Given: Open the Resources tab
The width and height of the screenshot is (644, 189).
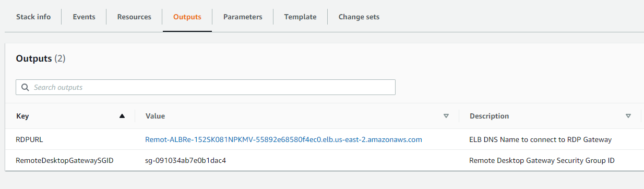Looking at the screenshot, I should (x=134, y=17).
